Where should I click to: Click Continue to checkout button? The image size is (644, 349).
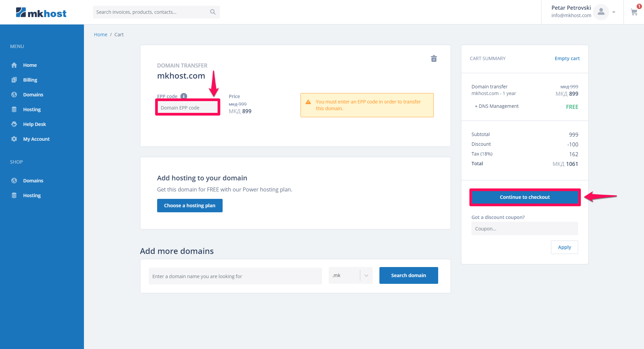(525, 197)
